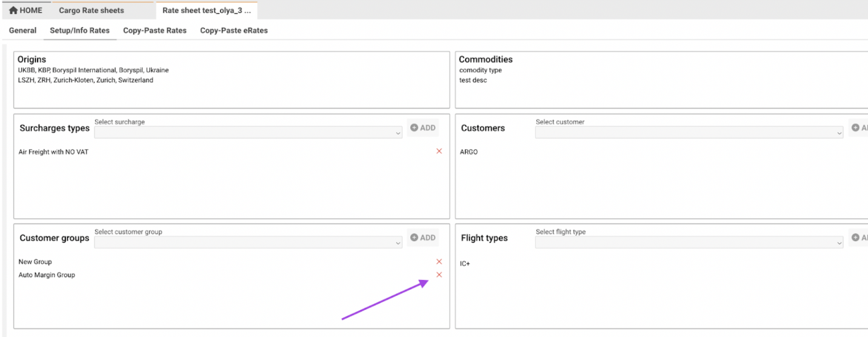
Task: Click the IC+ flight type entry
Action: point(465,264)
